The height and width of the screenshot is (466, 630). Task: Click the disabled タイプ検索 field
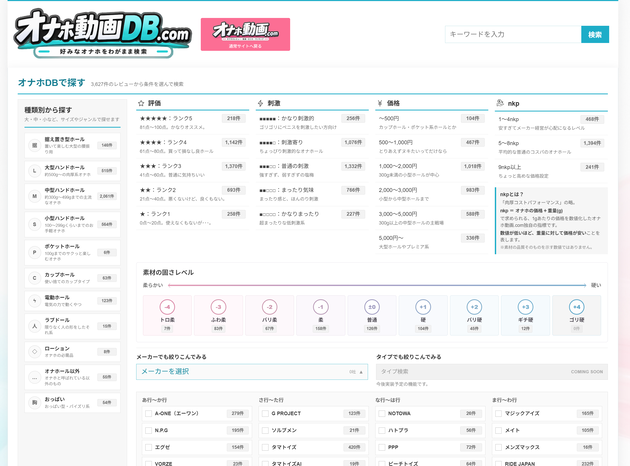pos(492,372)
